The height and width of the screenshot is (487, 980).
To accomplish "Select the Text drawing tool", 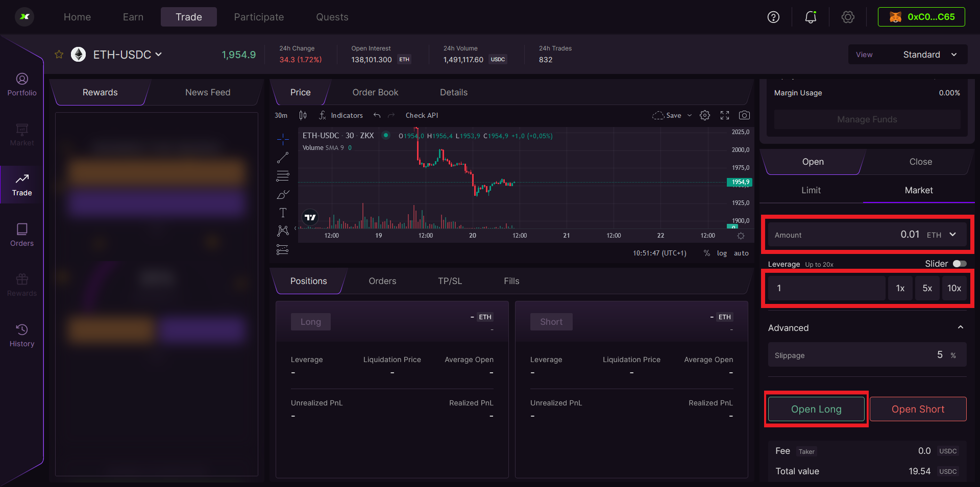I will click(283, 213).
